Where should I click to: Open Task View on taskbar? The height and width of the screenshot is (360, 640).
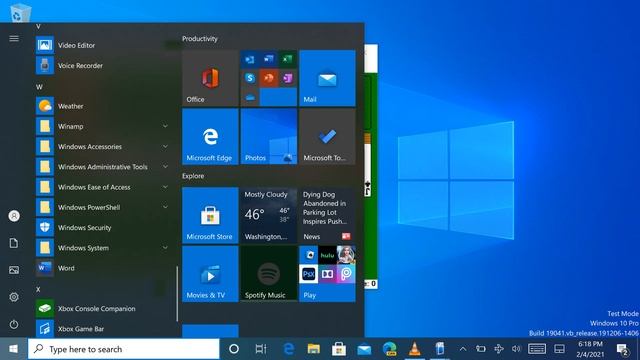pyautogui.click(x=260, y=349)
